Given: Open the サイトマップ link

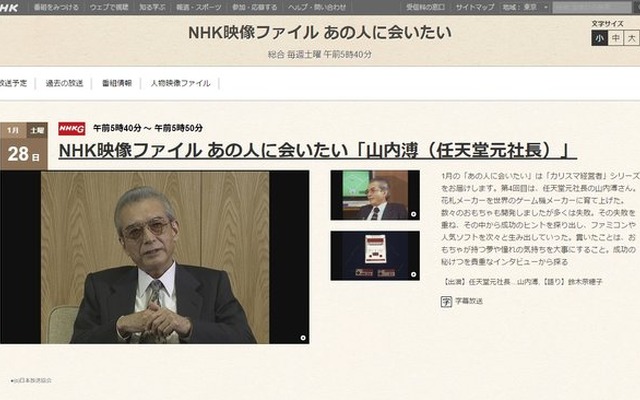Looking at the screenshot, I should 475,7.
